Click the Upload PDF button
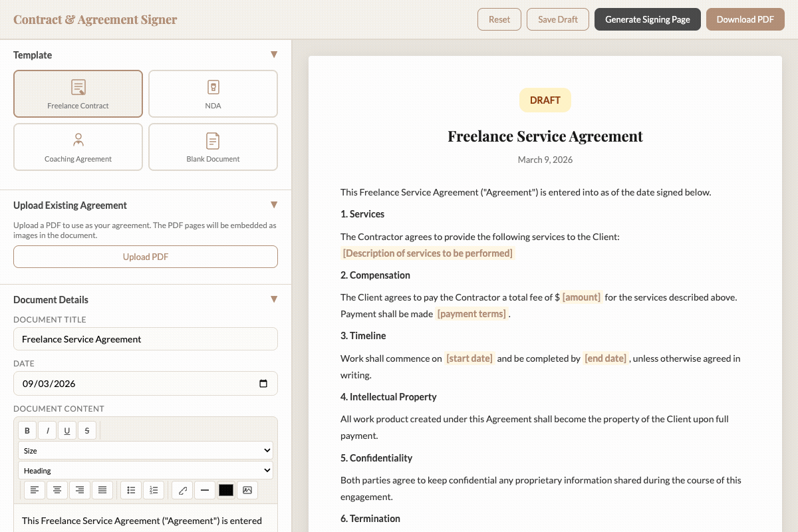Viewport: 798px width, 532px height. (x=146, y=257)
